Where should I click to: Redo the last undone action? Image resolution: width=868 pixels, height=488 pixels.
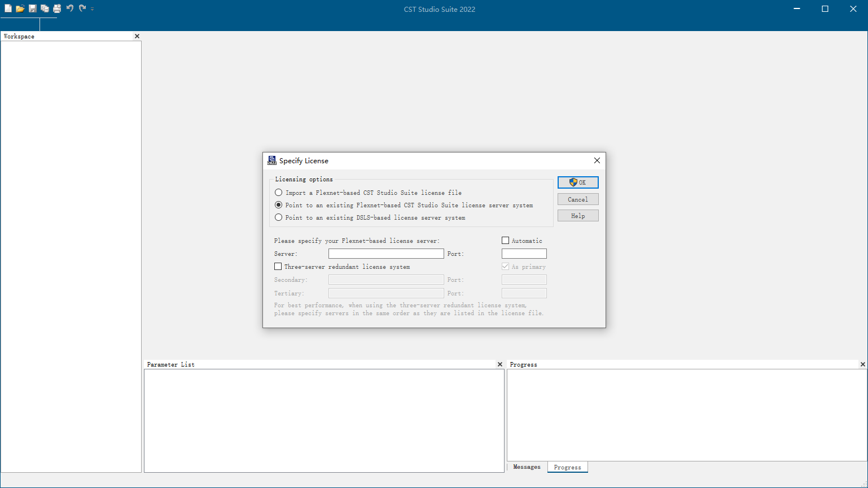tap(82, 8)
